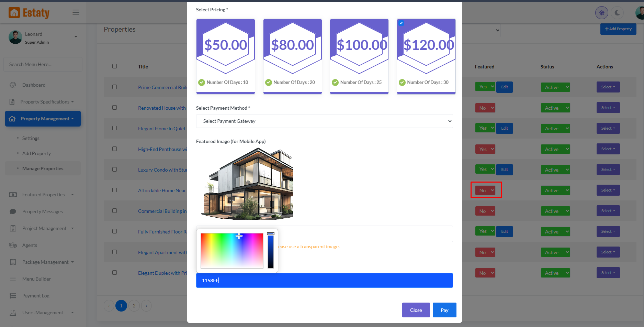
Task: Click the Search Menu Here field
Action: [x=43, y=64]
